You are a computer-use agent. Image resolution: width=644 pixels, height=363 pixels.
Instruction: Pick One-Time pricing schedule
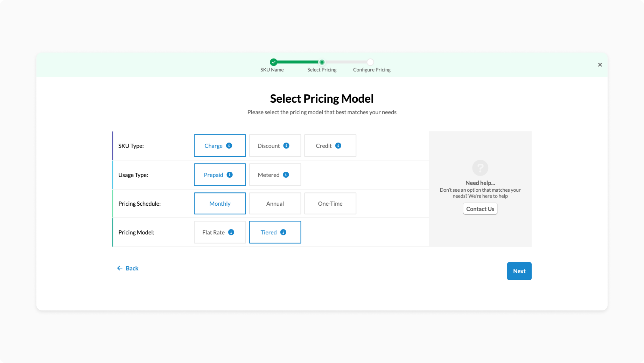330,204
